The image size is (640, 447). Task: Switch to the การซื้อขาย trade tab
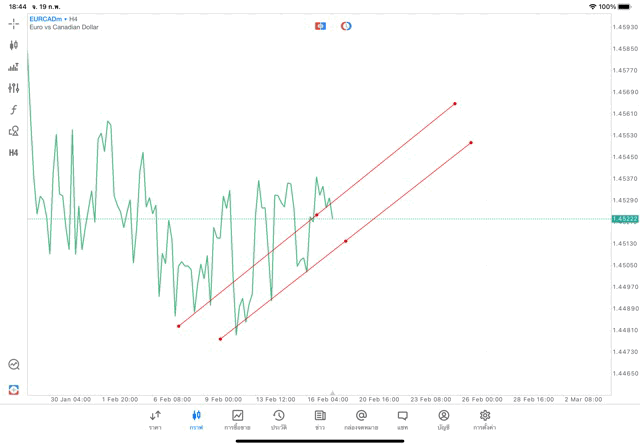pos(237,420)
